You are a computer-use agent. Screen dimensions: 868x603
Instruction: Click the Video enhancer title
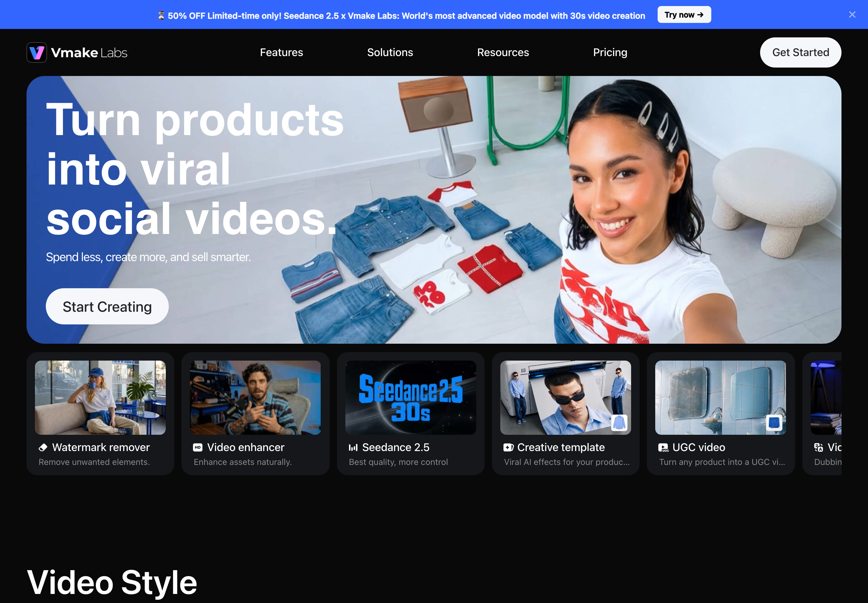[246, 447]
